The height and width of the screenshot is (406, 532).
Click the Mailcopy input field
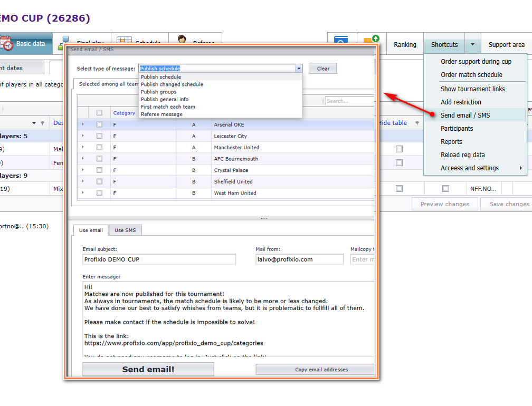click(x=363, y=259)
